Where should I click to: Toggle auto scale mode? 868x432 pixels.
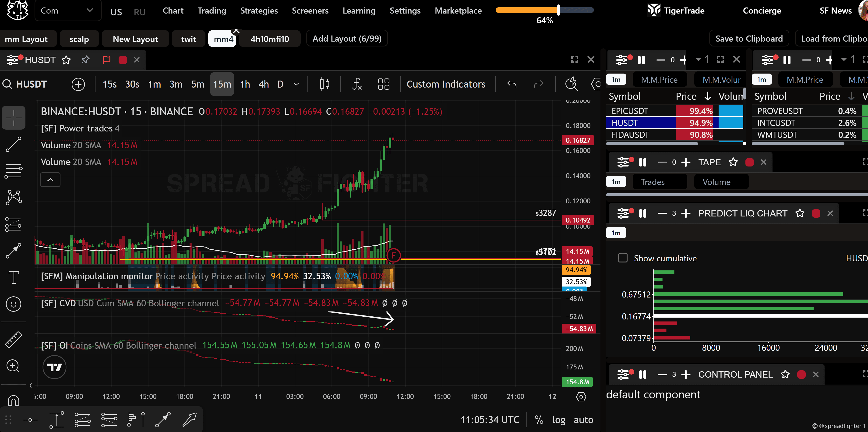point(583,420)
